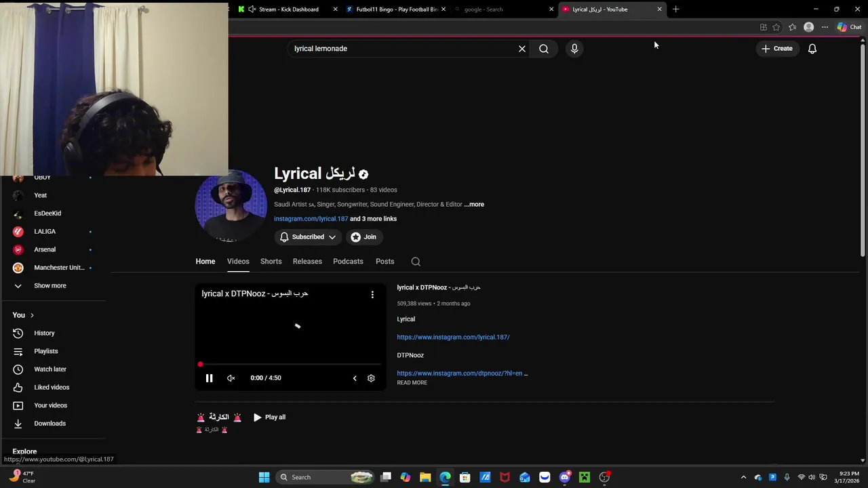This screenshot has height=488, width=868.
Task: Switch to the google - Search tab
Action: pyautogui.click(x=503, y=9)
